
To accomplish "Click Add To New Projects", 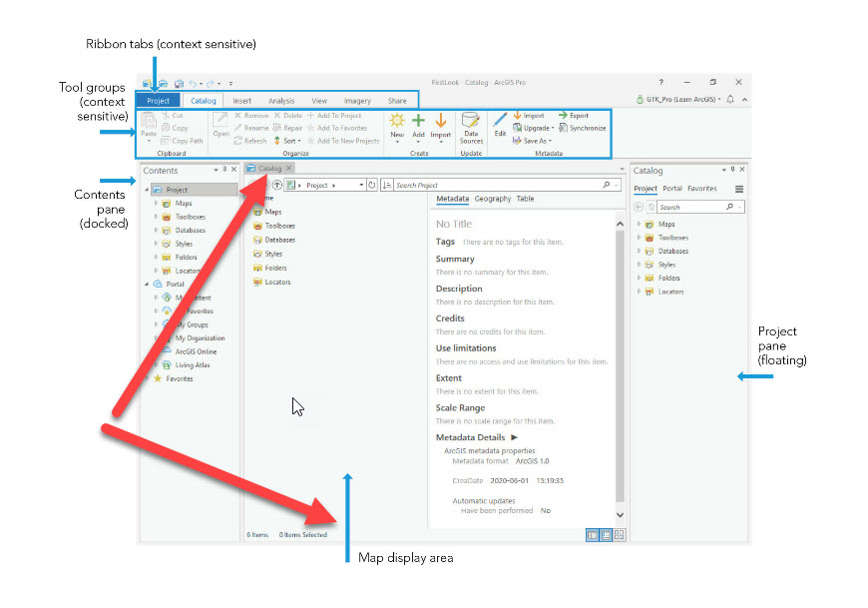I will [344, 141].
